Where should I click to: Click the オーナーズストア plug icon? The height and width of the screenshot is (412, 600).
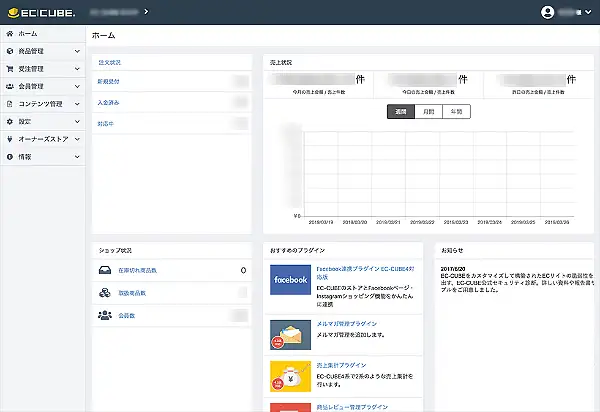pyautogui.click(x=10, y=139)
